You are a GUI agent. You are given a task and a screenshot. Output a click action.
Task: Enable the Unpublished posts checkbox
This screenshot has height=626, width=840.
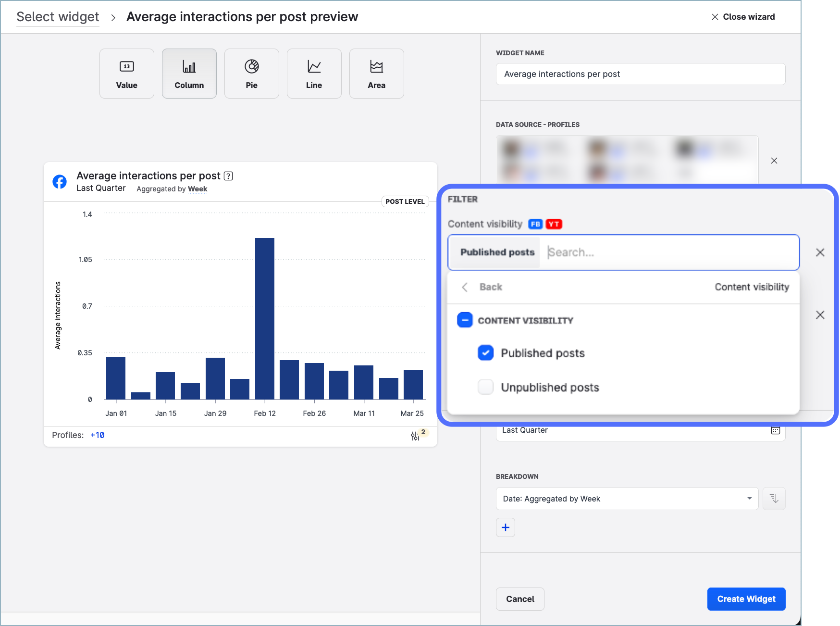(486, 387)
